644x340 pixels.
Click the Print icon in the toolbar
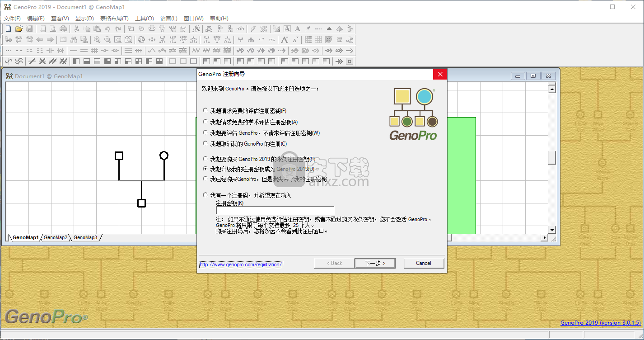click(x=63, y=28)
